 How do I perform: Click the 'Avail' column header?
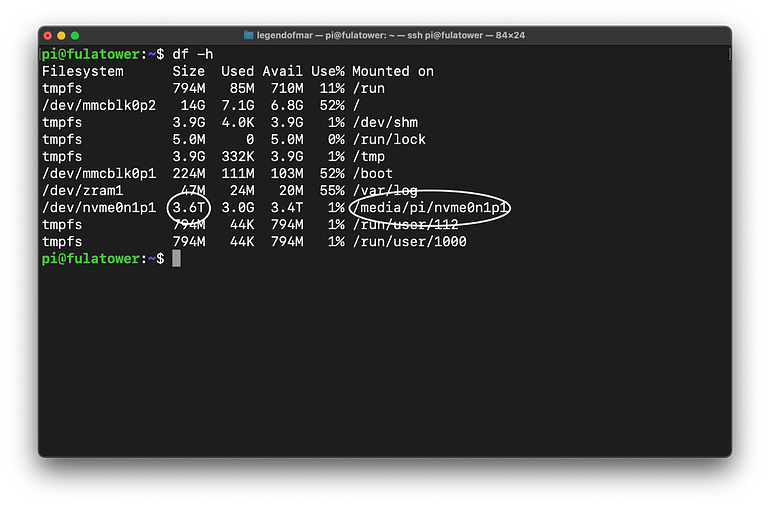click(282, 71)
